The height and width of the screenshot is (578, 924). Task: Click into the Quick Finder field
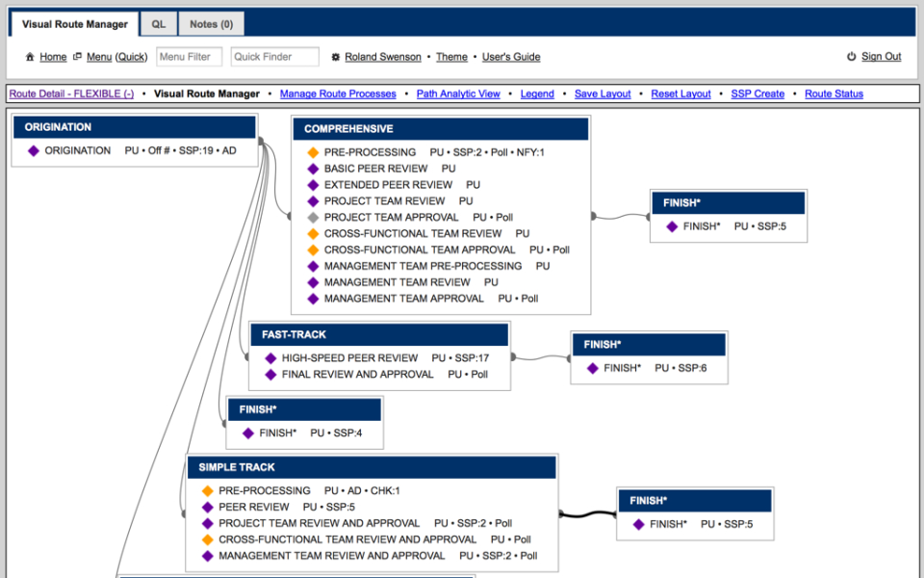[274, 57]
